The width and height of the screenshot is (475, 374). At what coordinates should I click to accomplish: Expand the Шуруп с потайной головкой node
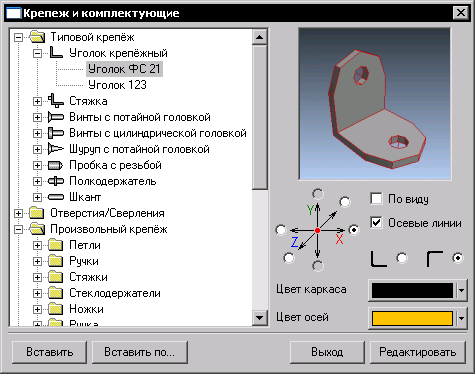click(37, 149)
